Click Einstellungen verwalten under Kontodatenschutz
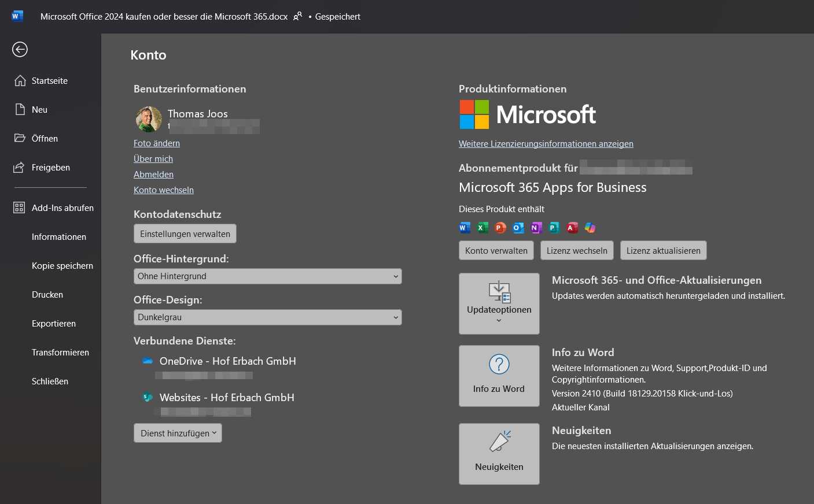The image size is (814, 504). pyautogui.click(x=185, y=234)
